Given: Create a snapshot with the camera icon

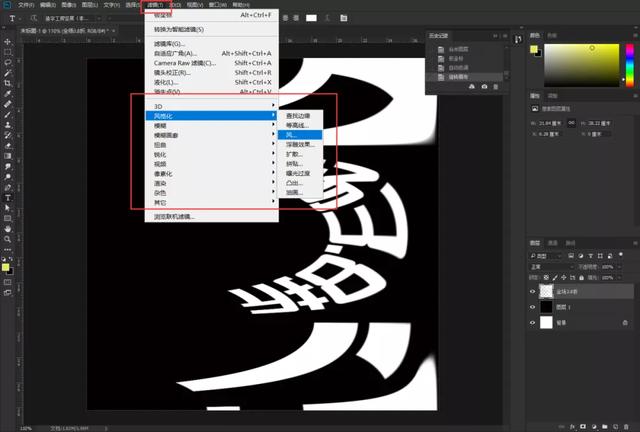Looking at the screenshot, I should tap(484, 87).
